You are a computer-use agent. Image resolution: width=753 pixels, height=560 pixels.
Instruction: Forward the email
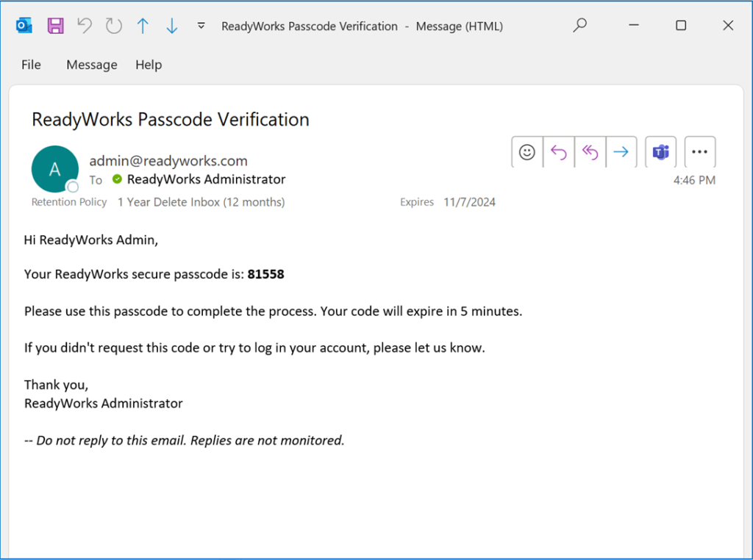tap(622, 151)
